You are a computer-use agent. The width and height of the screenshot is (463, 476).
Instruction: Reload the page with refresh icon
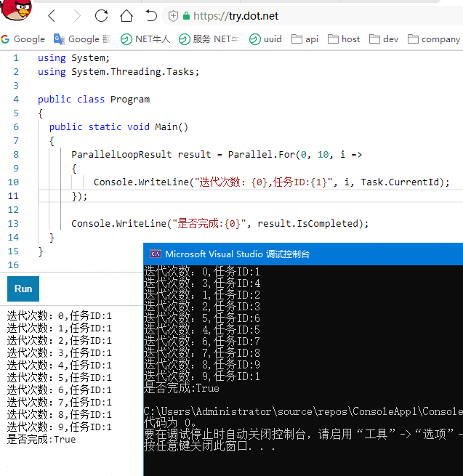pyautogui.click(x=102, y=16)
